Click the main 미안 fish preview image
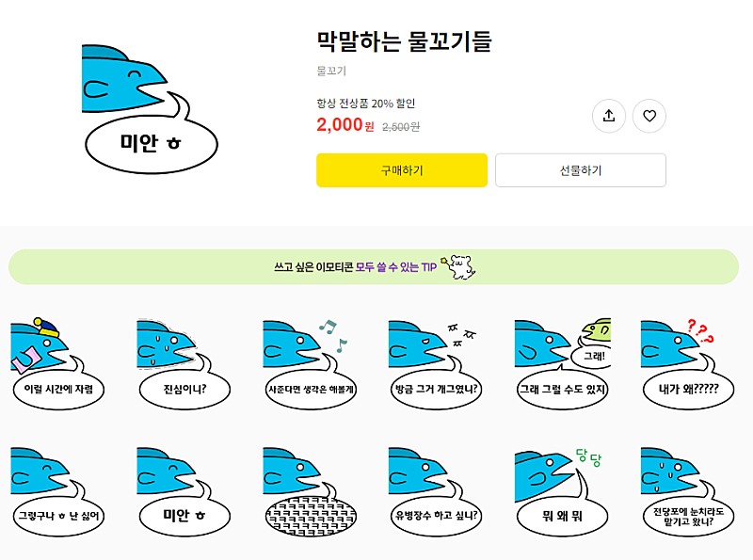Viewport: 753px width, 560px height. click(x=151, y=113)
